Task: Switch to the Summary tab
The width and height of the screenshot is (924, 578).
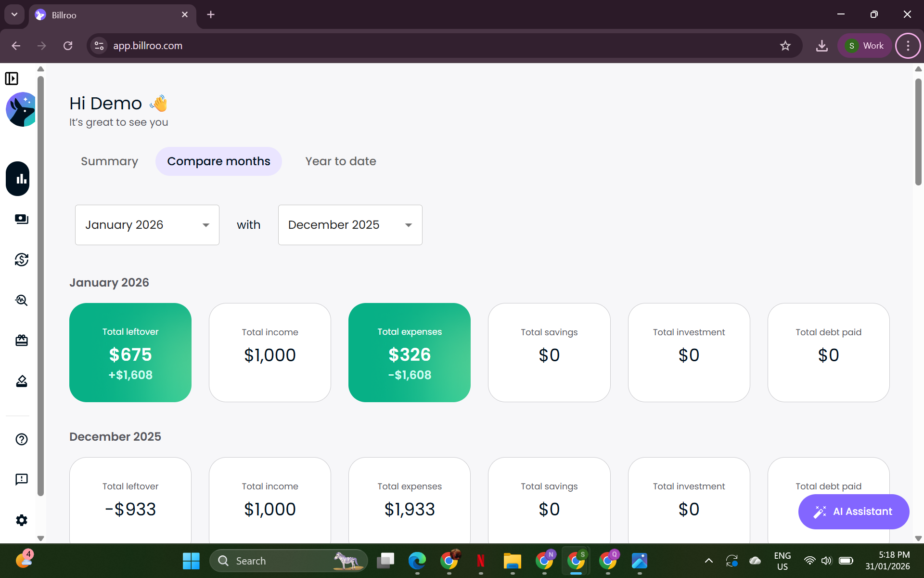Action: pos(109,161)
